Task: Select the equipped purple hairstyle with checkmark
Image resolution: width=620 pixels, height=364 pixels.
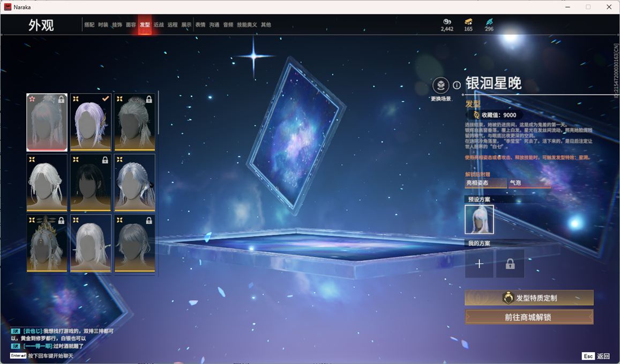Action: (91, 123)
